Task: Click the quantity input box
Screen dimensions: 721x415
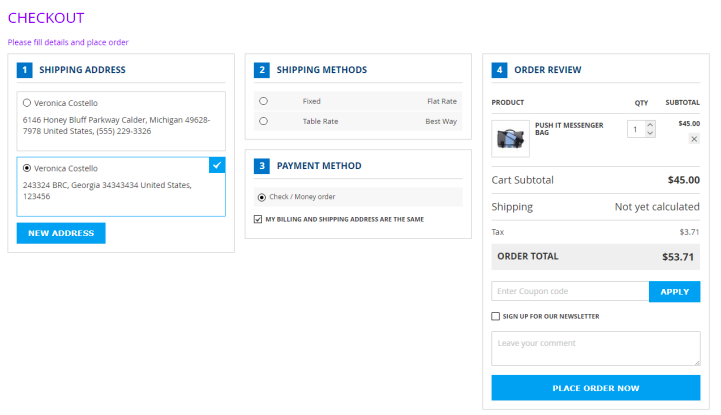Action: [x=636, y=129]
